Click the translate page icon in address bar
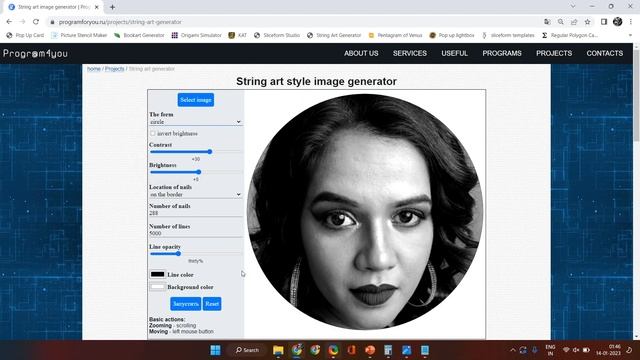This screenshot has height=360, width=640. [547, 22]
